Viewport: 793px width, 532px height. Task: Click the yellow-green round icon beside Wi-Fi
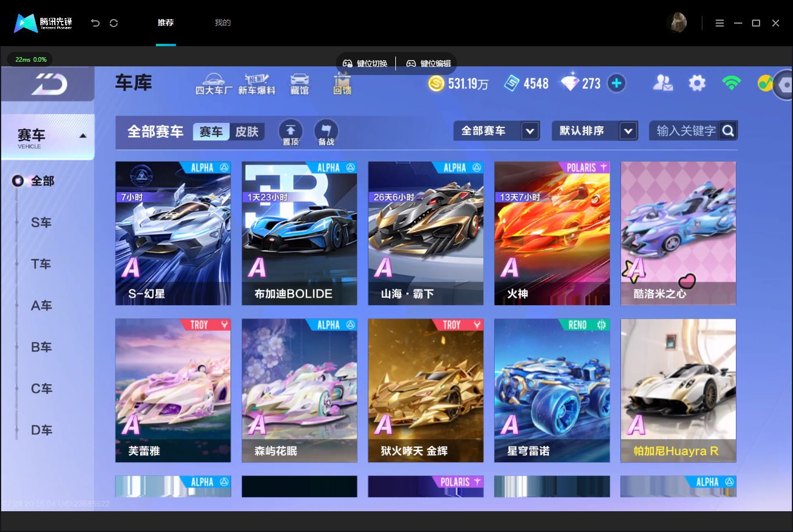765,83
